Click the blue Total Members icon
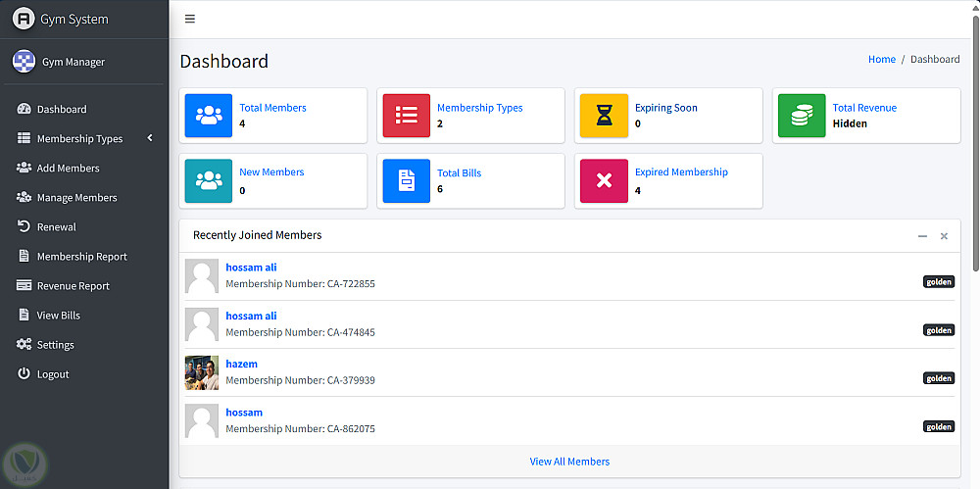The image size is (980, 489). 209,116
